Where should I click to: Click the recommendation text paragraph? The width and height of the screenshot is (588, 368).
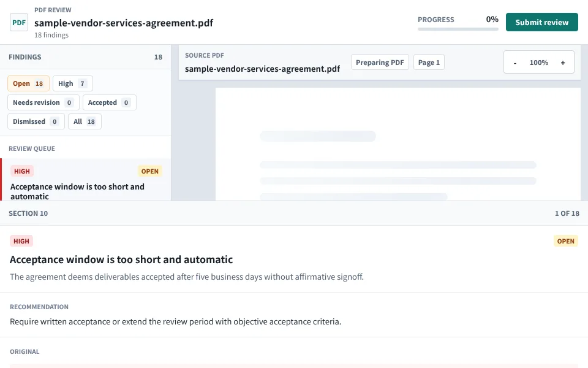[176, 322]
